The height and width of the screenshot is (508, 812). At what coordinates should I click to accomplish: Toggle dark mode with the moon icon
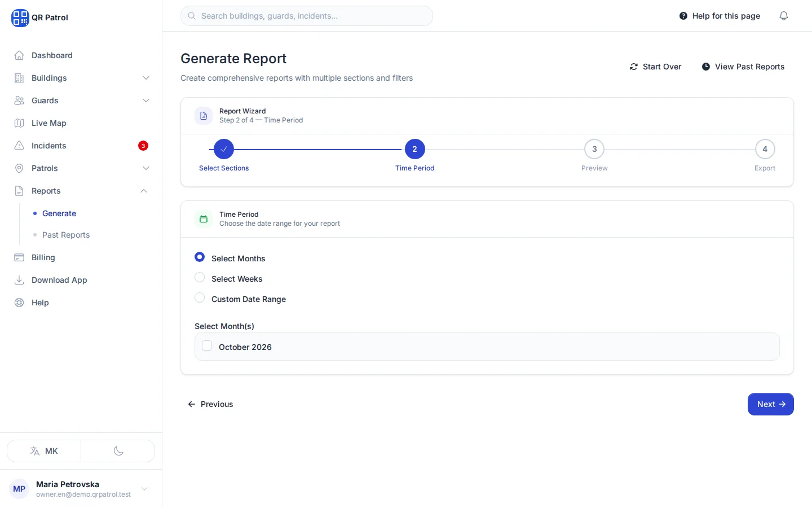point(118,451)
